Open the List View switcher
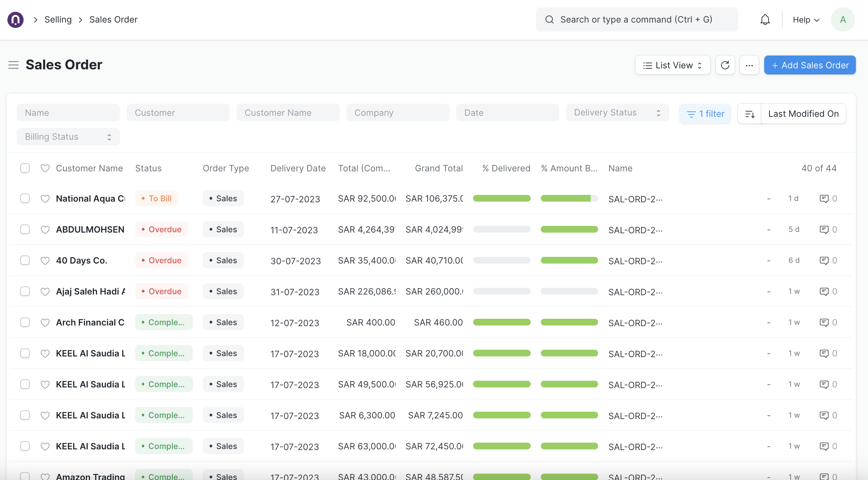Screen dimensions: 868x480 tap(672, 65)
